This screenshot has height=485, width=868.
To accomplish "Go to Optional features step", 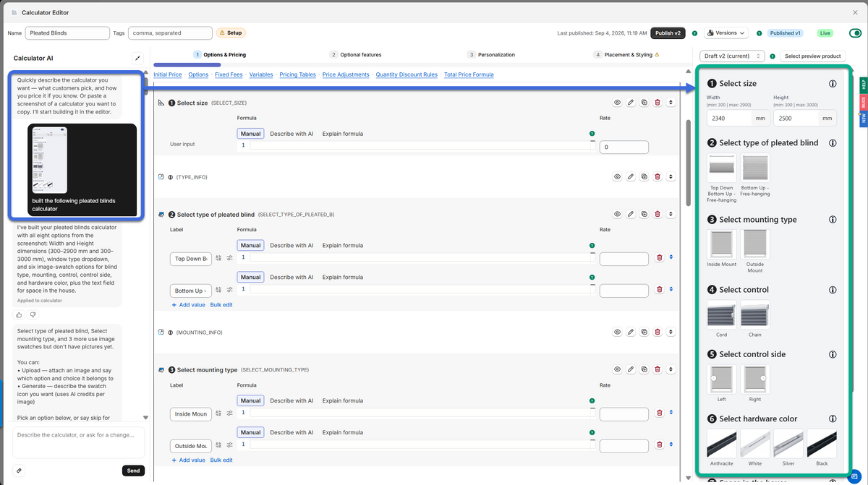I will [355, 55].
